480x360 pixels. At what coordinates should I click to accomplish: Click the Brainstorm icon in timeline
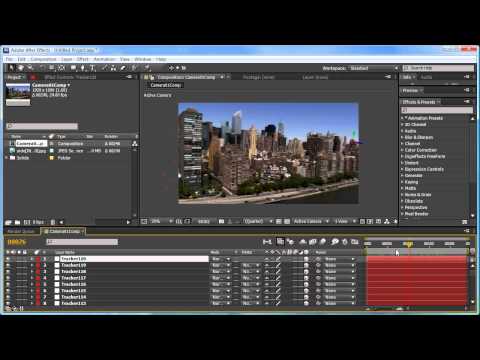tap(335, 242)
